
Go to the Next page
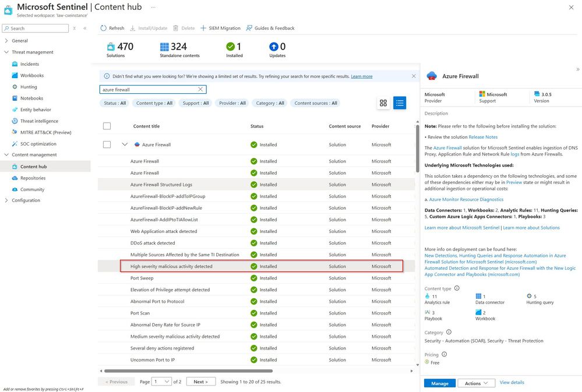pos(200,382)
